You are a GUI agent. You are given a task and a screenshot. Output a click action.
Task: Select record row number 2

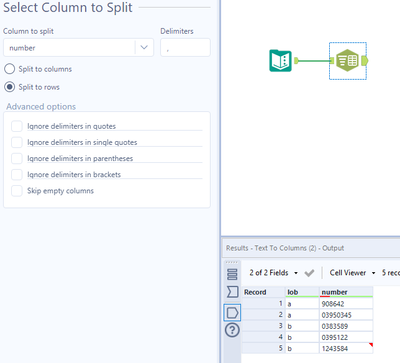(263, 315)
